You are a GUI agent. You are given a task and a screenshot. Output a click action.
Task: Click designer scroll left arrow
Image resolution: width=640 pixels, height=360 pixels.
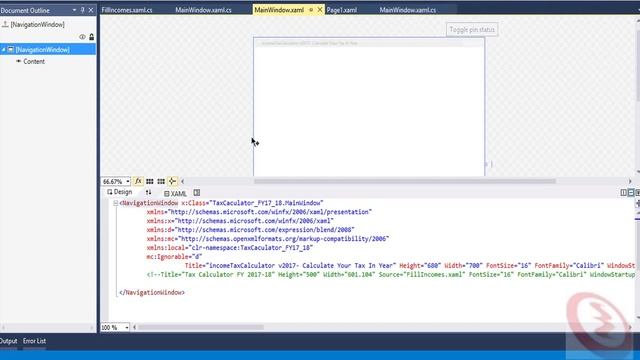pos(182,181)
